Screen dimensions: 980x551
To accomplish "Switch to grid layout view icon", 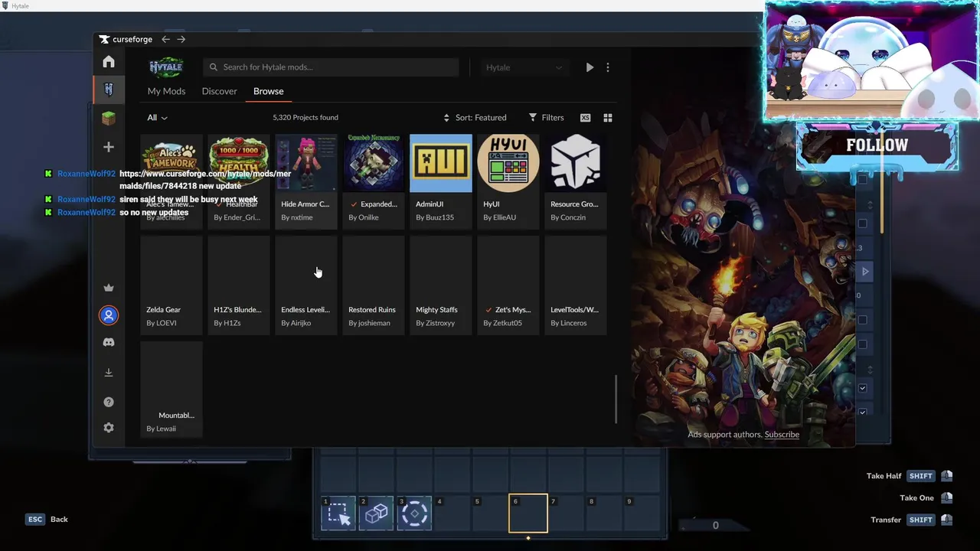I will click(x=608, y=118).
